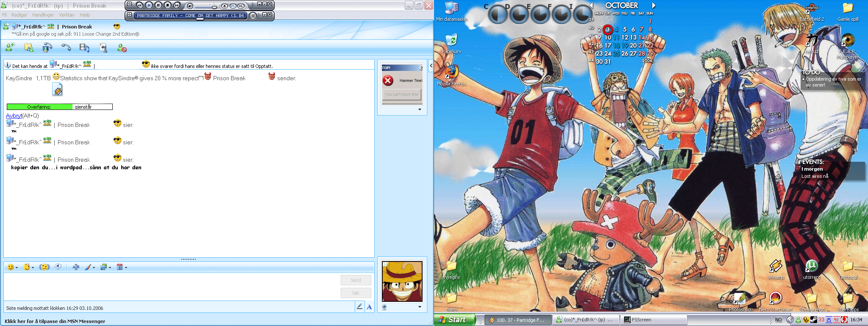
Task: Open the Hjelp menu
Action: (x=85, y=15)
